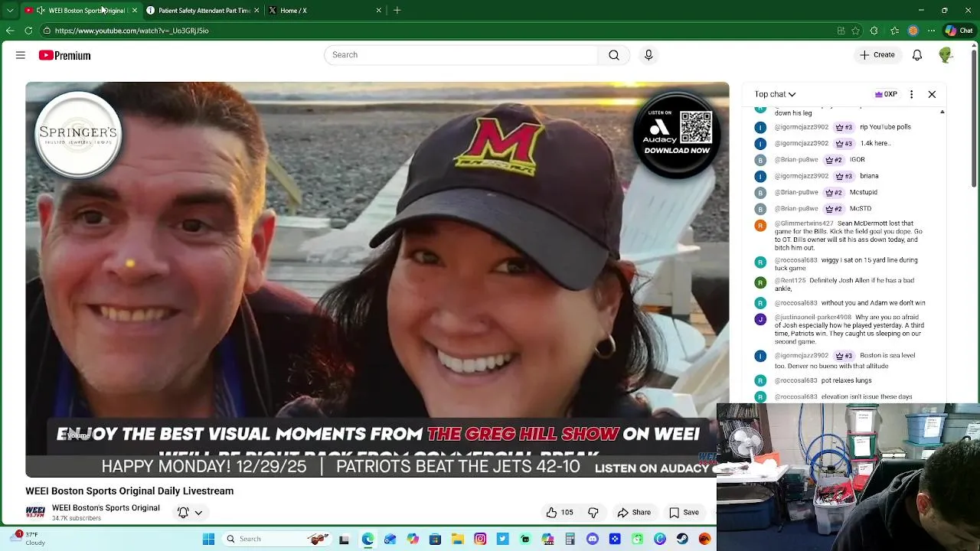The image size is (980, 551).
Task: Open Microsoft Store from the taskbar
Action: point(436,539)
